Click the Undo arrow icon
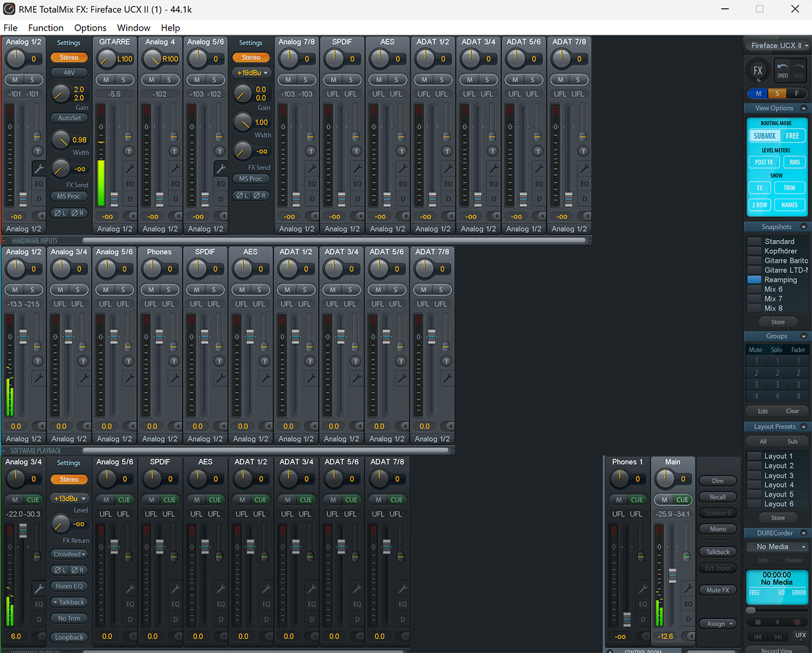Screen dimensions: 812x653 [782, 69]
